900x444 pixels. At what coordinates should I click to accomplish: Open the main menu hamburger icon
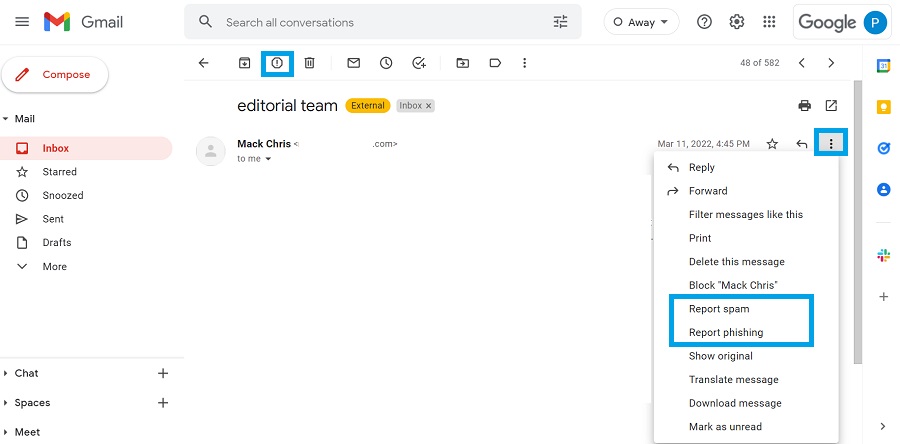22,22
